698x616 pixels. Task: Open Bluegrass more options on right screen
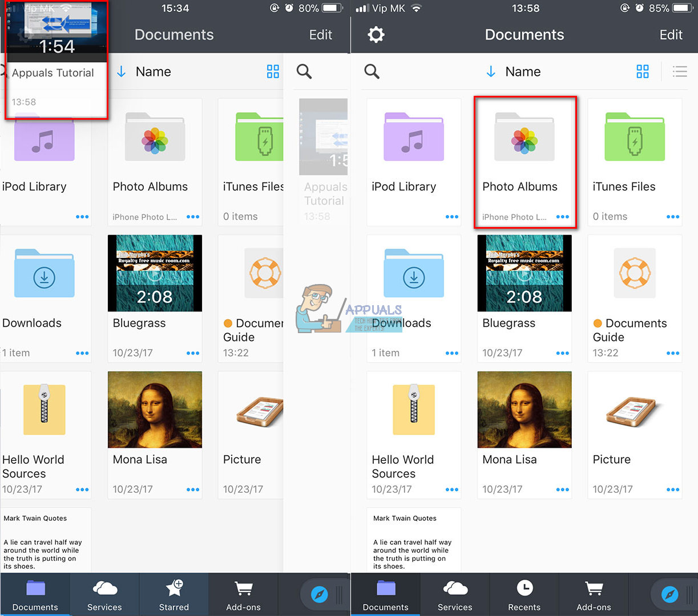pyautogui.click(x=563, y=353)
